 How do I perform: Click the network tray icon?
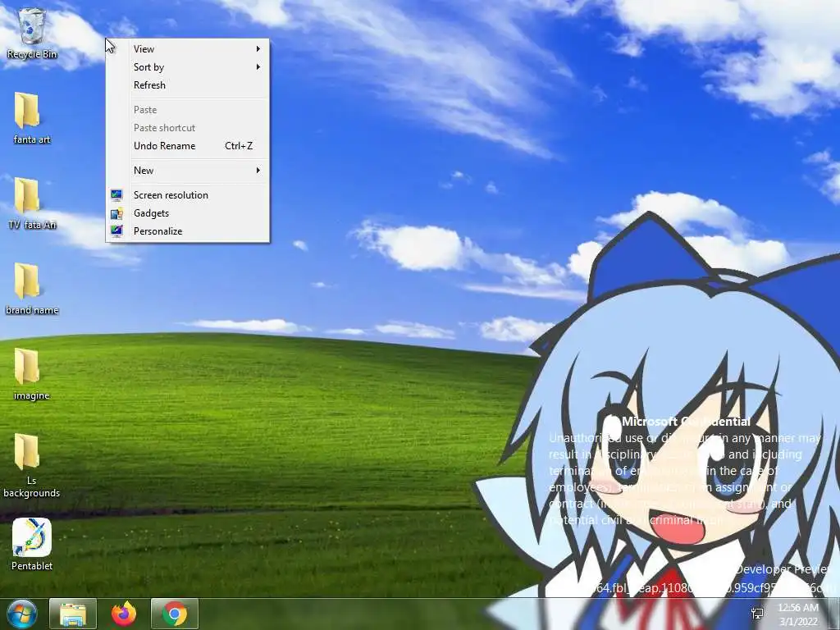point(757,614)
